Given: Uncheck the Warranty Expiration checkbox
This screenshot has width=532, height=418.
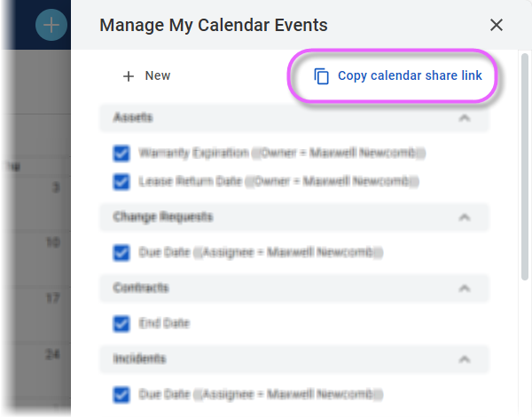Looking at the screenshot, I should click(121, 154).
